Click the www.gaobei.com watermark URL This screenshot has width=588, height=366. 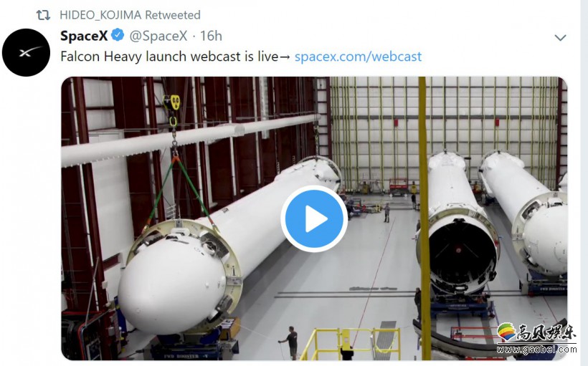click(x=536, y=349)
